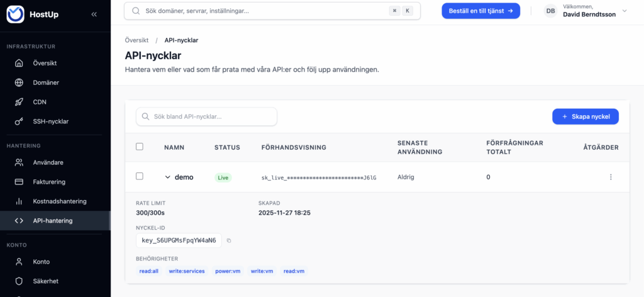This screenshot has height=297, width=644.
Task: Toggle the select-all checkbox in table header
Action: (x=140, y=147)
